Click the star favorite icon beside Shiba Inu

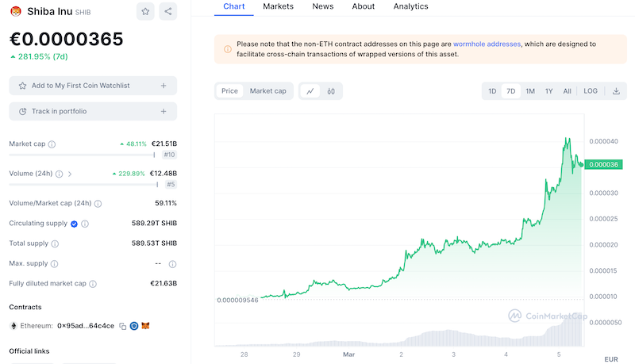pyautogui.click(x=145, y=11)
